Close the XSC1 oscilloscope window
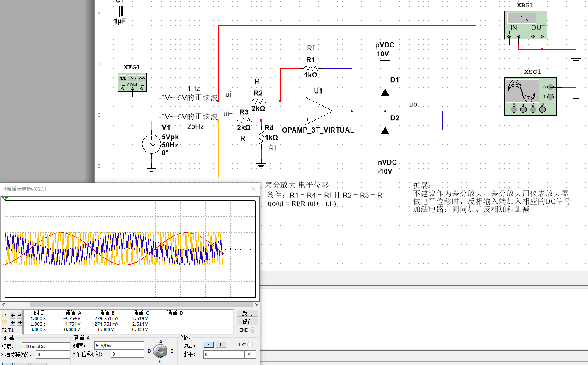588x365 pixels. [x=254, y=189]
